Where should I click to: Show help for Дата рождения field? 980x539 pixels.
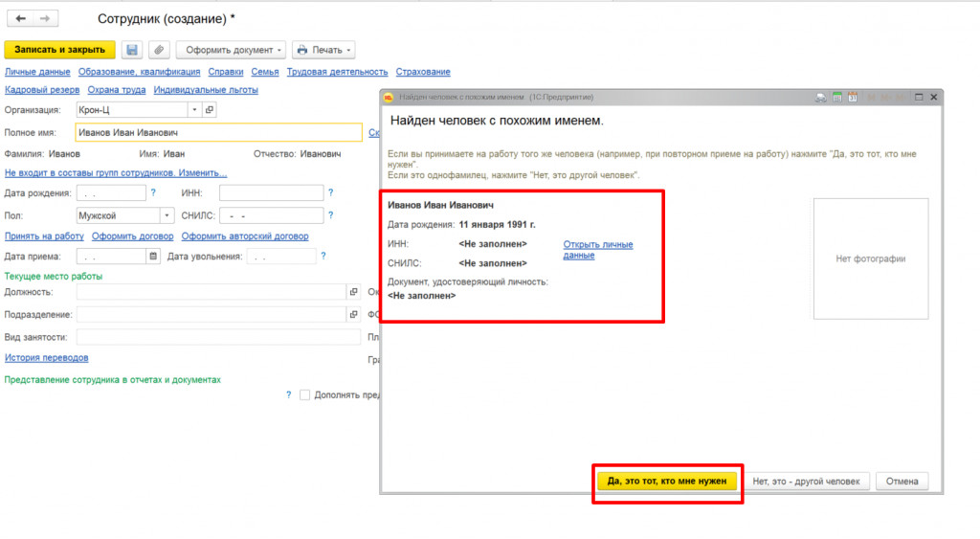153,192
